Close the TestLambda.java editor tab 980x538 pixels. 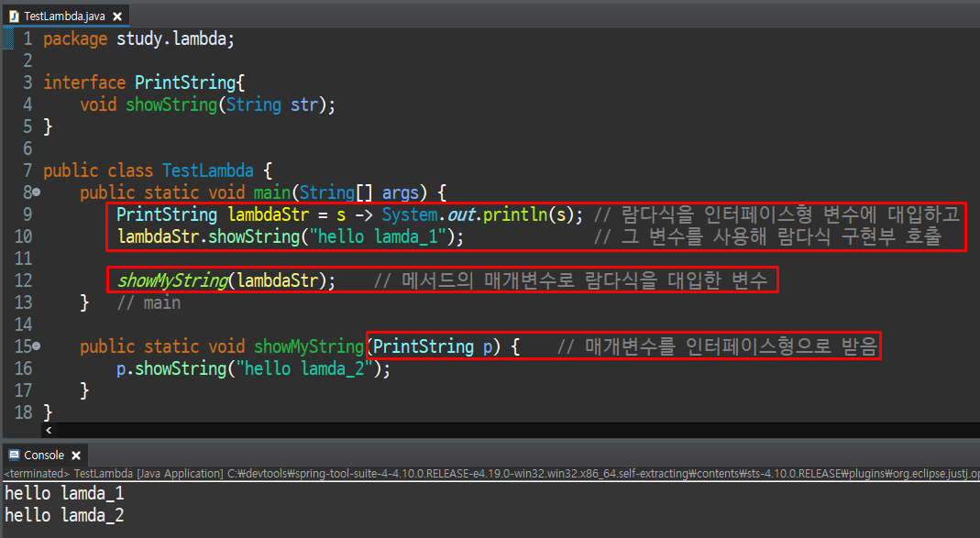point(116,16)
